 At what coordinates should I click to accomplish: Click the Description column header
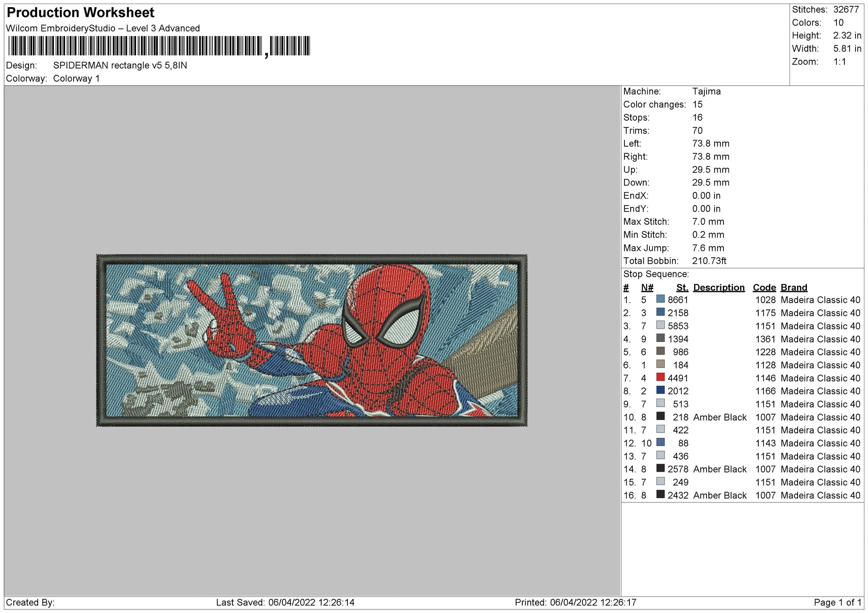[x=719, y=288]
